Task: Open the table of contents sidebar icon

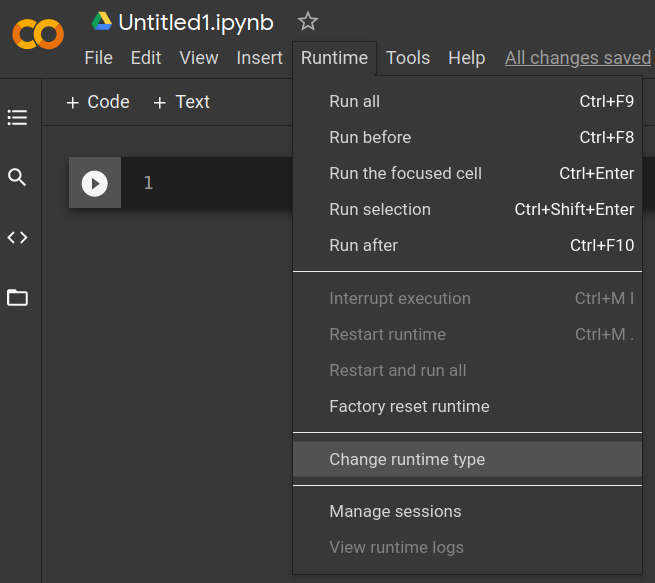Action: 17,117
